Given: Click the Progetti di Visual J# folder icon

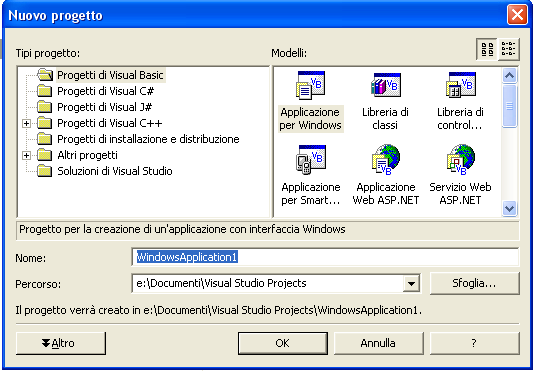Looking at the screenshot, I should pyautogui.click(x=45, y=107).
